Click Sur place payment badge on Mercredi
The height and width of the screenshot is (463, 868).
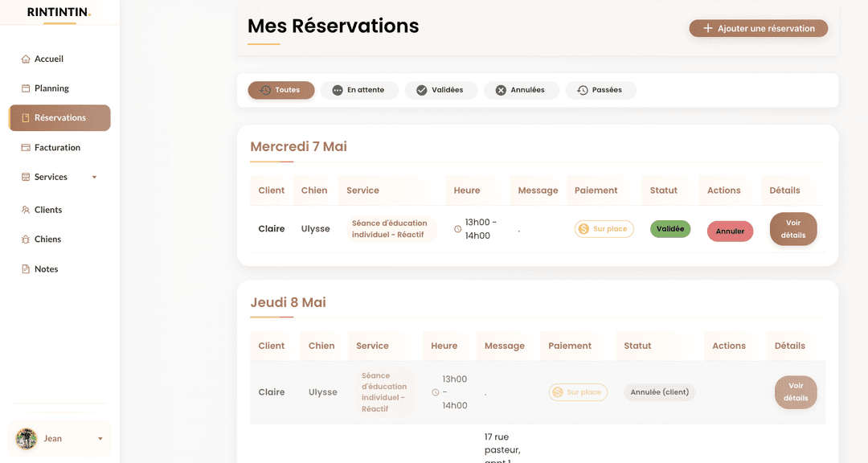coord(604,229)
